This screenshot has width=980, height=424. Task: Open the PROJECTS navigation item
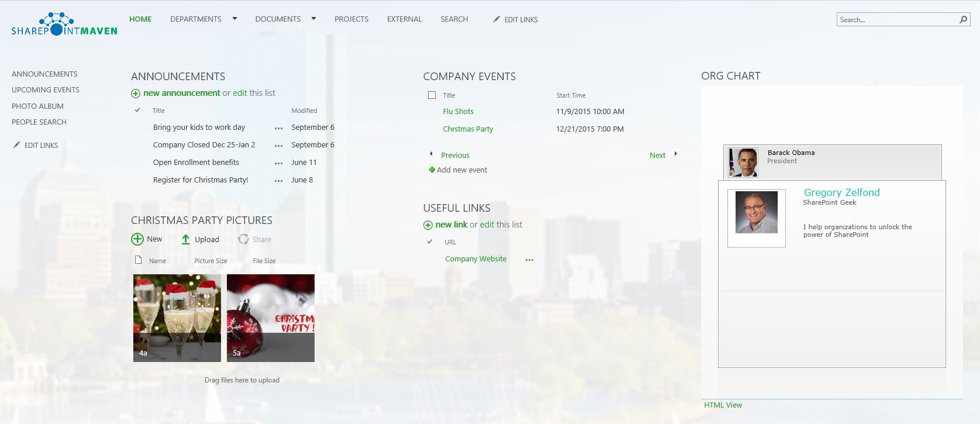[x=351, y=19]
